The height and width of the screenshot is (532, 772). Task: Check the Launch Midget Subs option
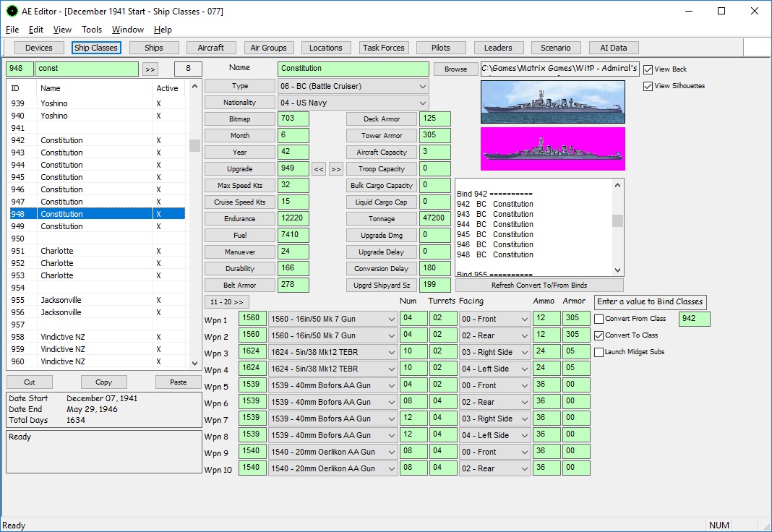tap(599, 352)
